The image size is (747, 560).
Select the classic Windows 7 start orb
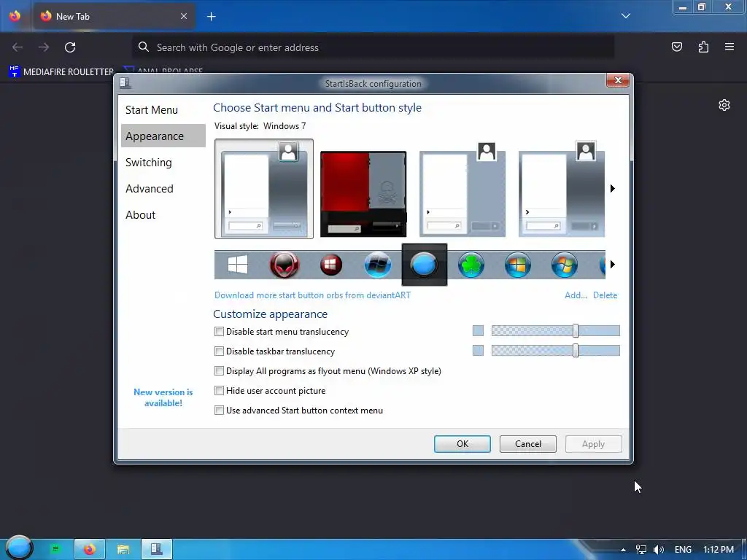click(564, 264)
